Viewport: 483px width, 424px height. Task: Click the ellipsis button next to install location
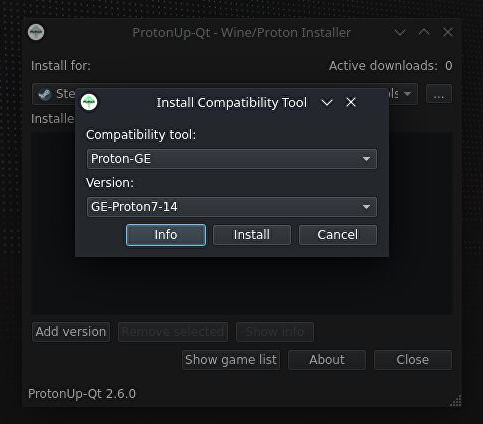coord(439,94)
